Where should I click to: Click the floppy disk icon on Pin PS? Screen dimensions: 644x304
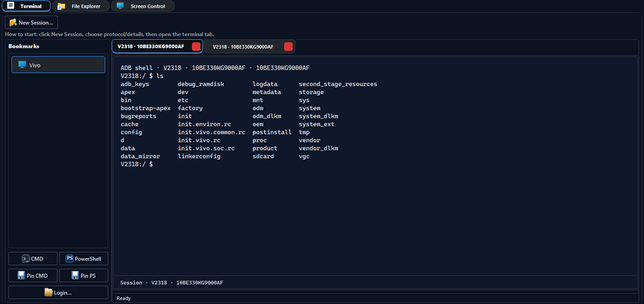click(x=74, y=275)
